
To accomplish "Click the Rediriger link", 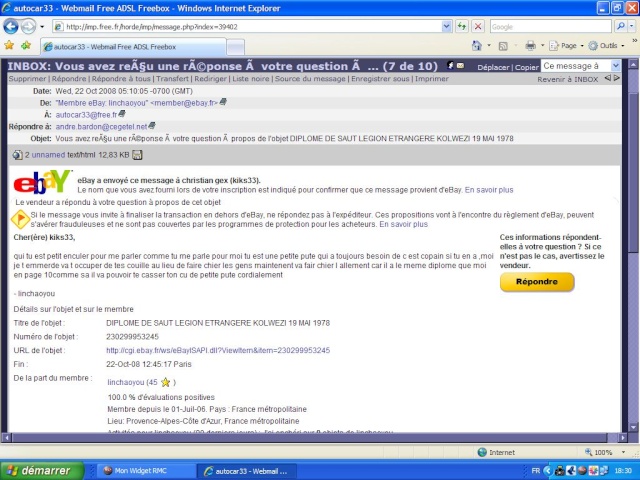I will 210,79.
